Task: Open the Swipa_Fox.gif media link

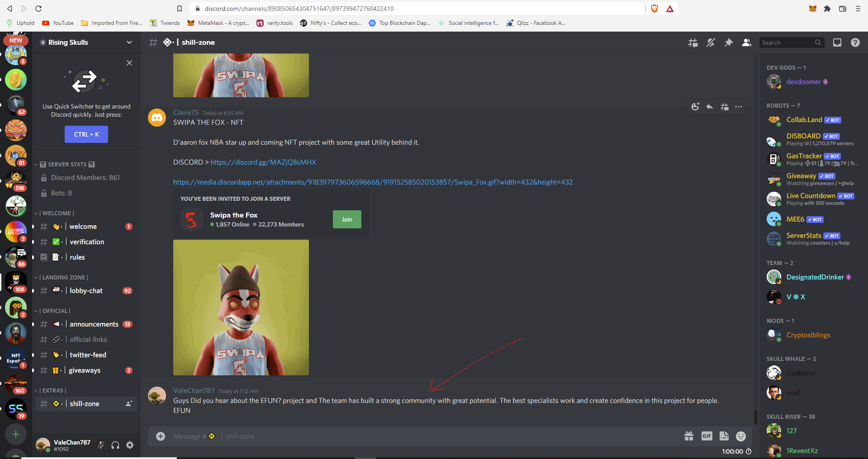Action: (x=373, y=182)
